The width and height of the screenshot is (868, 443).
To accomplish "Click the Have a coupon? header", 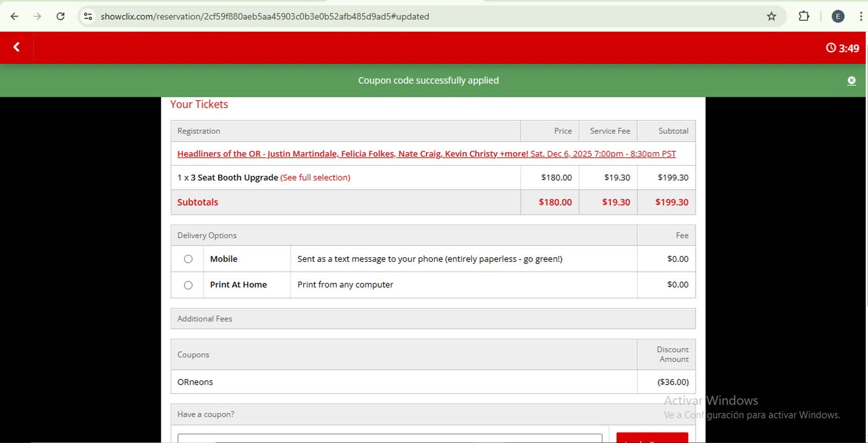I will (x=205, y=415).
